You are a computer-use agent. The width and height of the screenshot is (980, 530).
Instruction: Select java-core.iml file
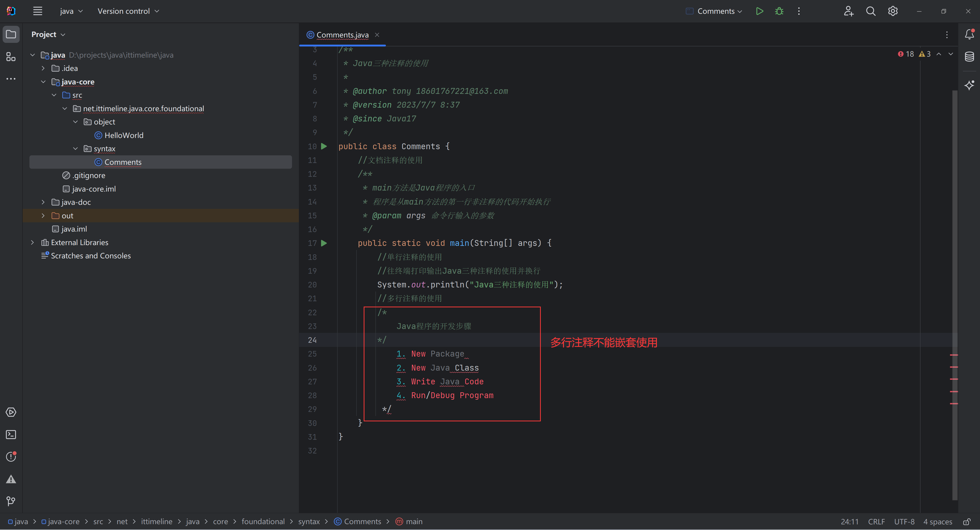89,189
